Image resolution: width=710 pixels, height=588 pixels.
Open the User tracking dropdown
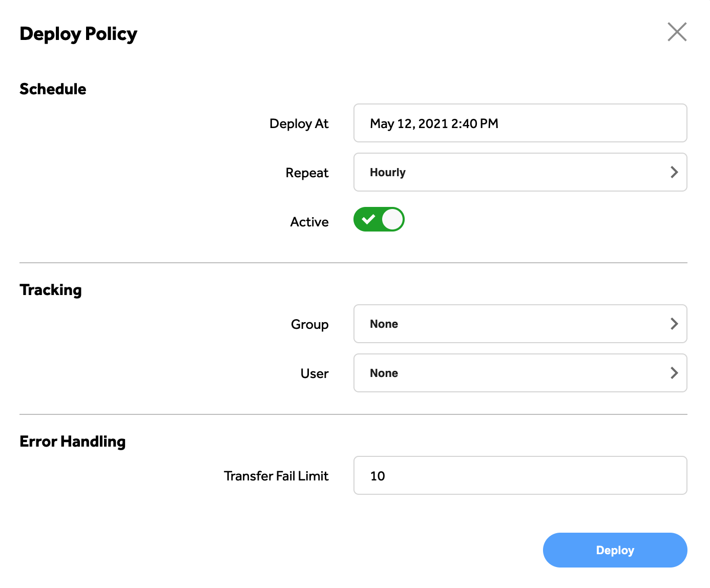pyautogui.click(x=520, y=373)
